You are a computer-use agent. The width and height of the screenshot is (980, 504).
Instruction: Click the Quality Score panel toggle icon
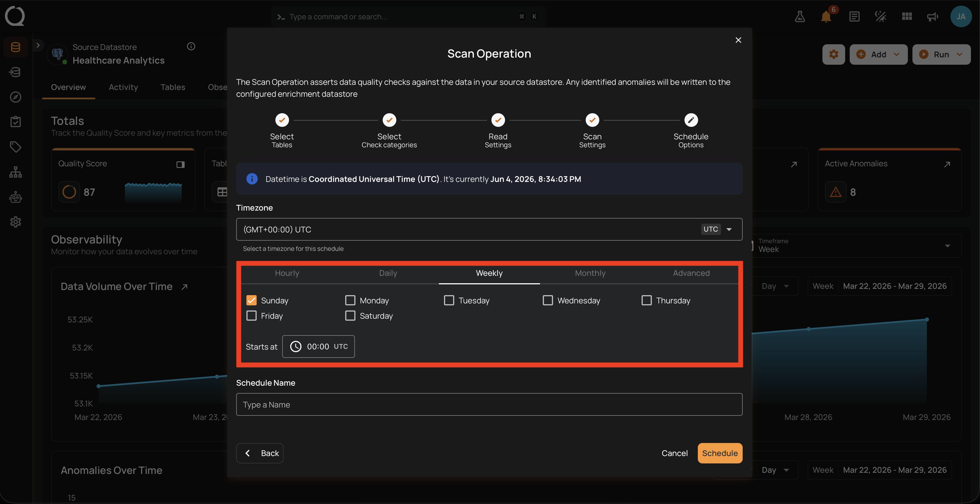180,164
